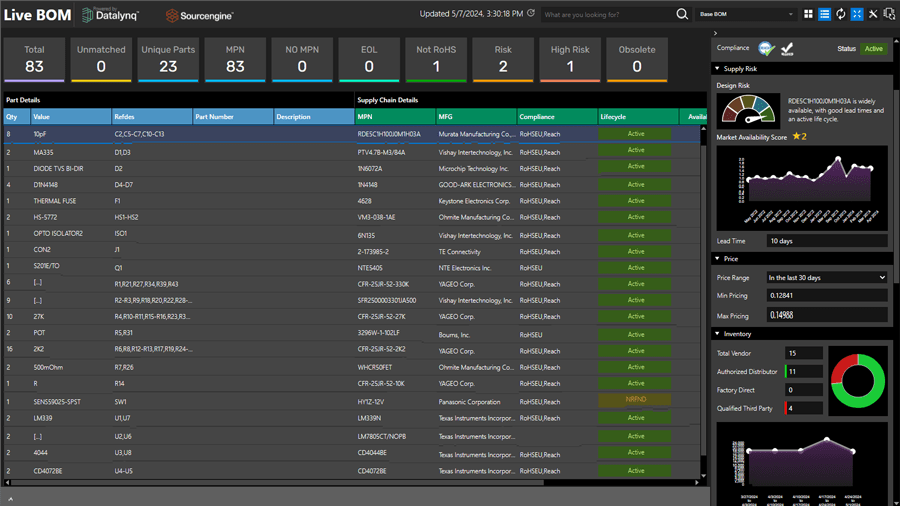Select the row with MPN RDE5C1H100J0M1H03A

(351, 134)
